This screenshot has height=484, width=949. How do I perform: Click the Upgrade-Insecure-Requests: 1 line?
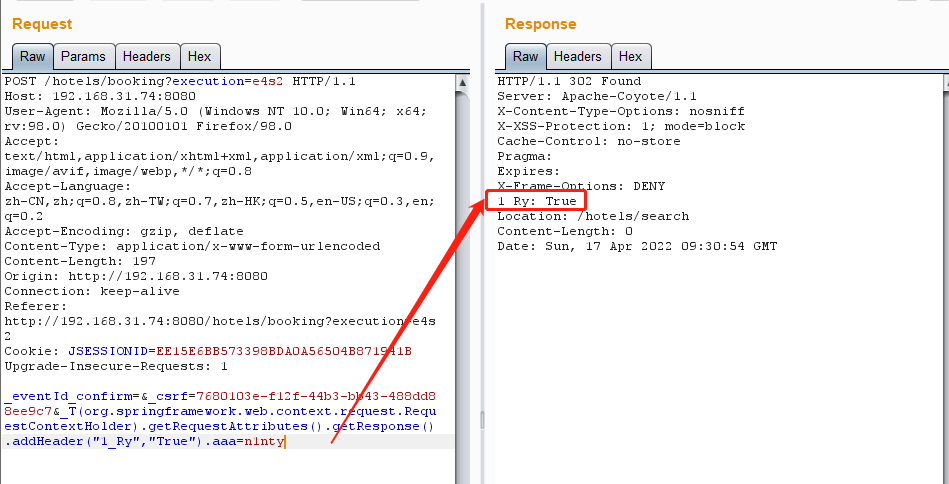[x=116, y=366]
